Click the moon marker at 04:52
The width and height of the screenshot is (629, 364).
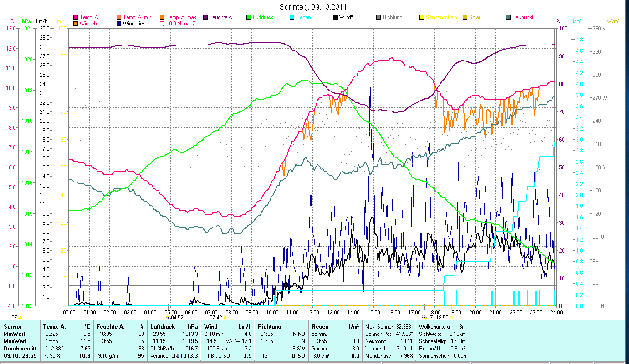(x=168, y=317)
